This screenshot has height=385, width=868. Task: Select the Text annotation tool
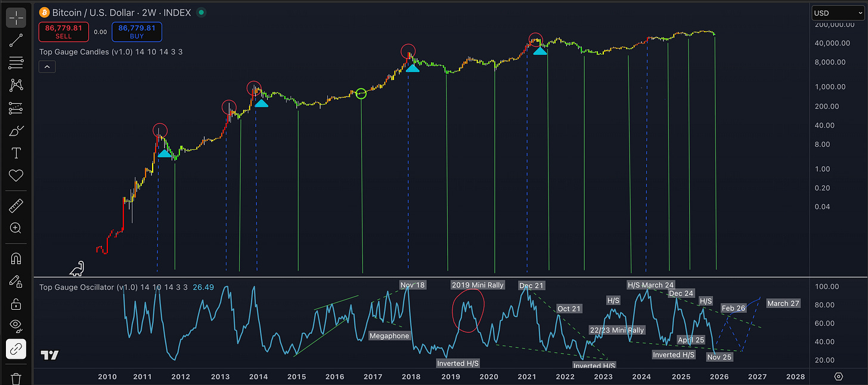(16, 153)
